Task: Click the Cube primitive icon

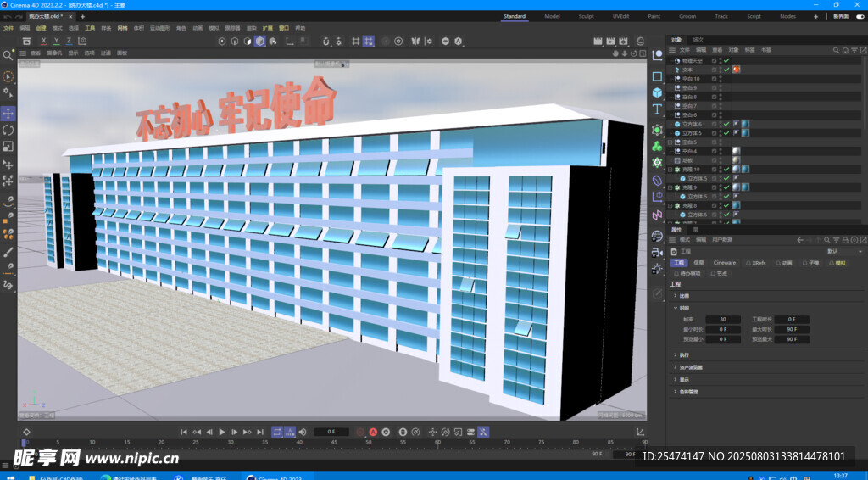Action: (657, 92)
